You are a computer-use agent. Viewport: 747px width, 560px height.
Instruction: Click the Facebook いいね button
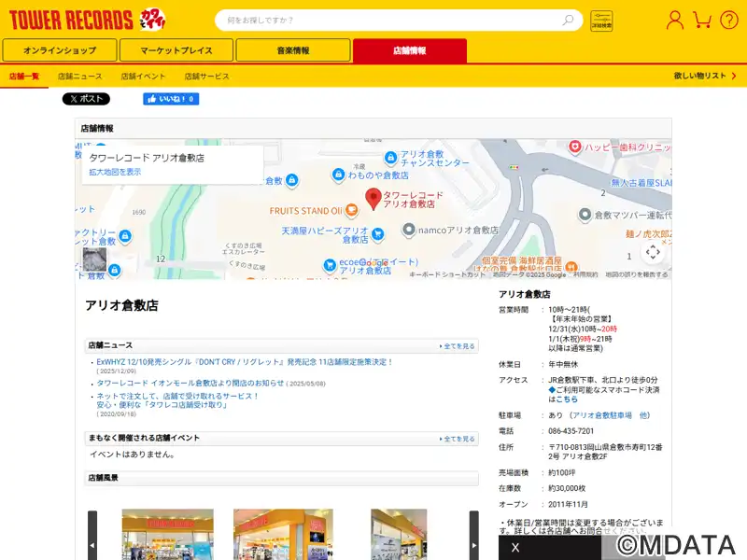(x=171, y=99)
